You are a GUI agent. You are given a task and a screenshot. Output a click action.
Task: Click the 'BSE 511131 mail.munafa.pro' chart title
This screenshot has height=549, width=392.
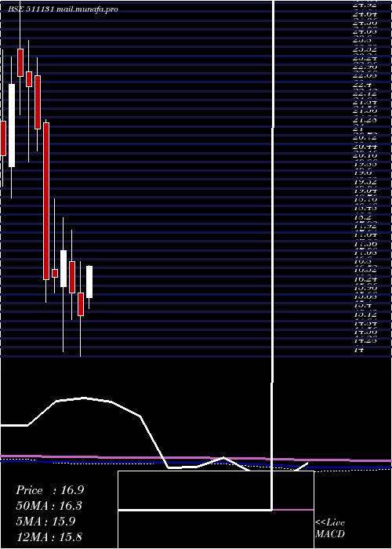click(x=63, y=9)
